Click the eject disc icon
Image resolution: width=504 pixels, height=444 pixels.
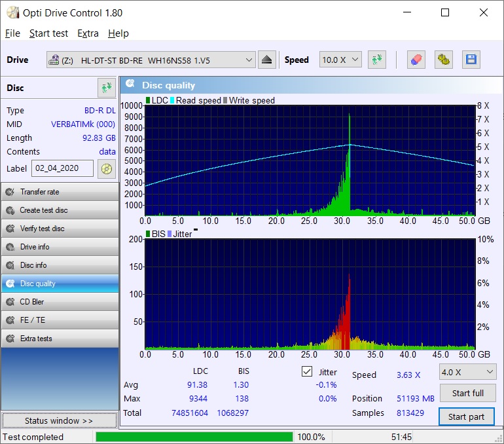[266, 60]
